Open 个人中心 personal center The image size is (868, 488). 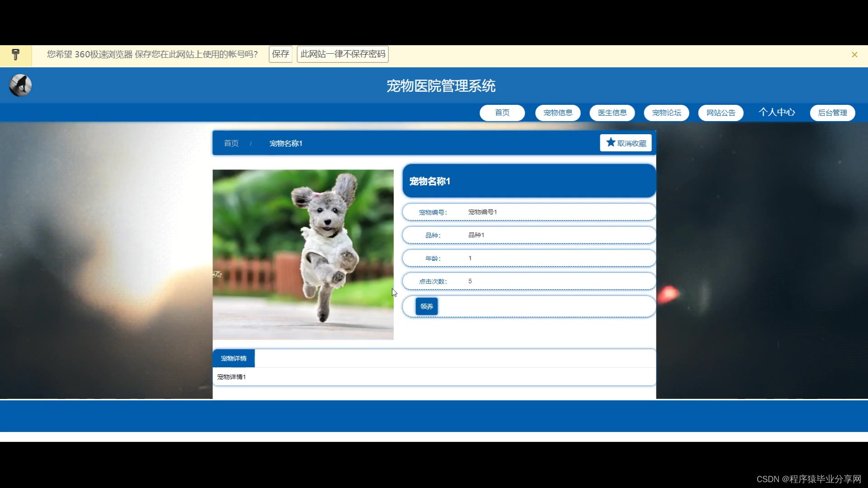tap(776, 113)
